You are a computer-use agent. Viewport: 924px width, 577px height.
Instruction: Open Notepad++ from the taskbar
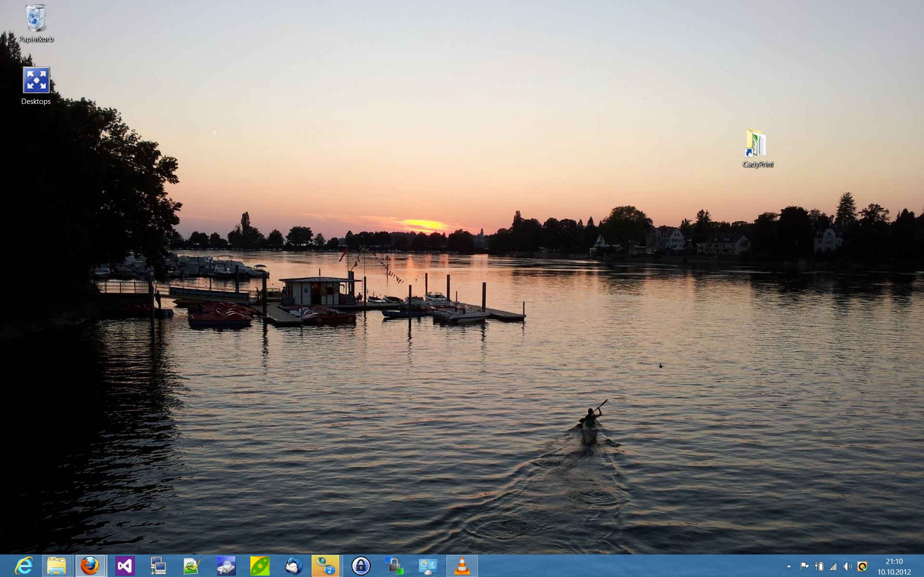click(192, 566)
